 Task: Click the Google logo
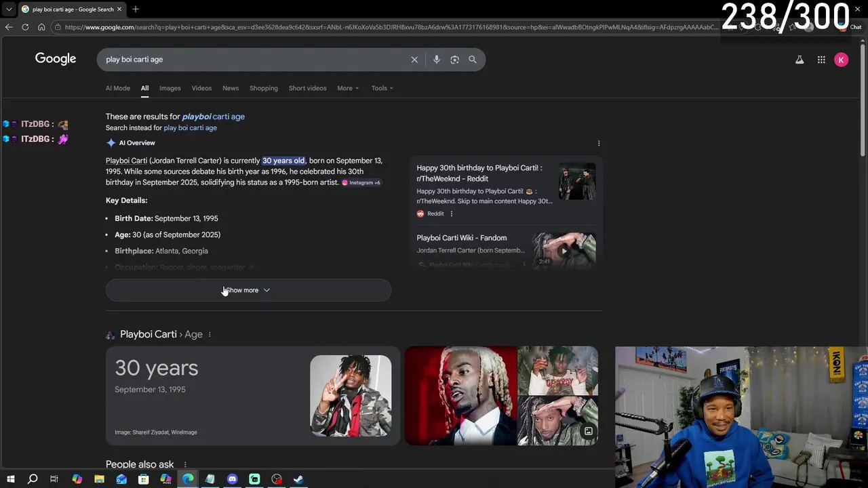[56, 59]
